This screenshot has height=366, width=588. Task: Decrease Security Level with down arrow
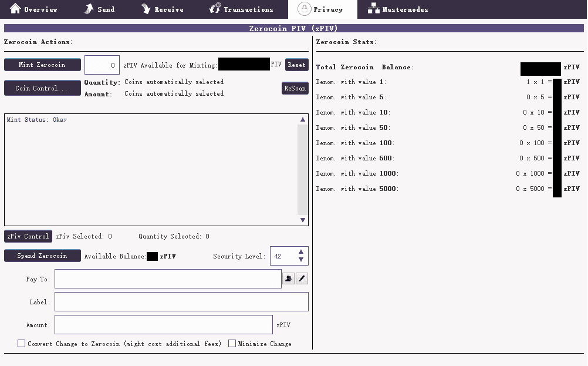[x=301, y=260]
